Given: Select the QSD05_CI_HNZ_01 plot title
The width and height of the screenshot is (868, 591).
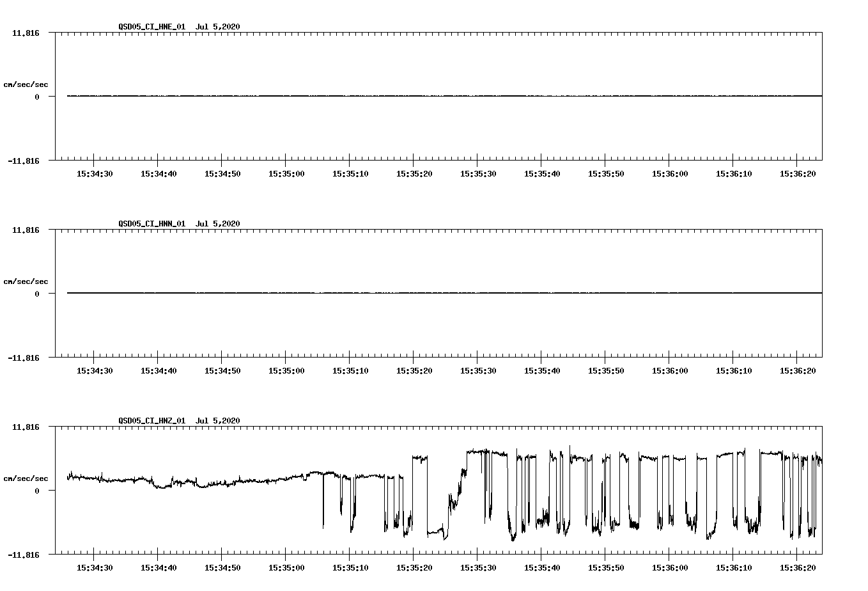Looking at the screenshot, I should pos(152,421).
